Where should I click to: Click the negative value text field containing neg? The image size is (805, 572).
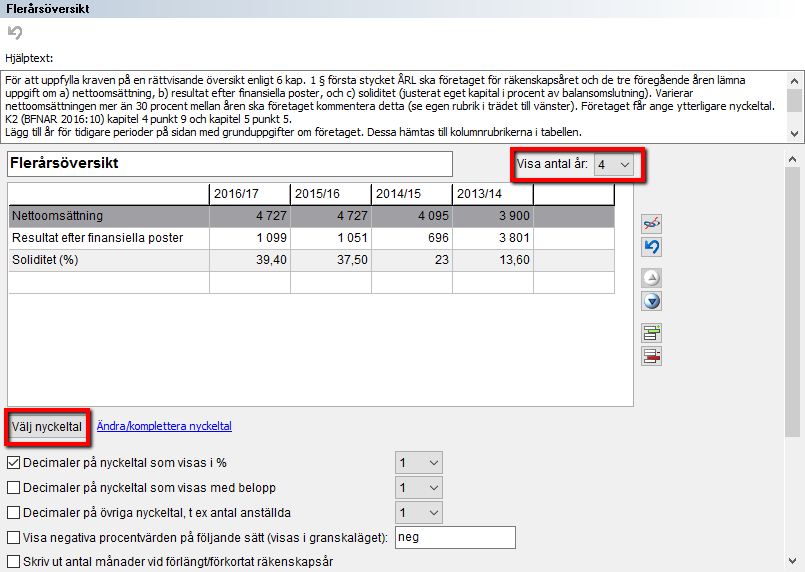455,538
